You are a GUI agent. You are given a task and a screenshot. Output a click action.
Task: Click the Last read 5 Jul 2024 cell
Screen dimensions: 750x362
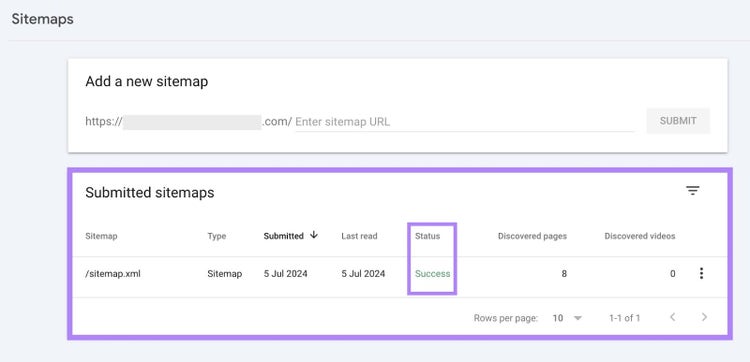pyautogui.click(x=363, y=274)
